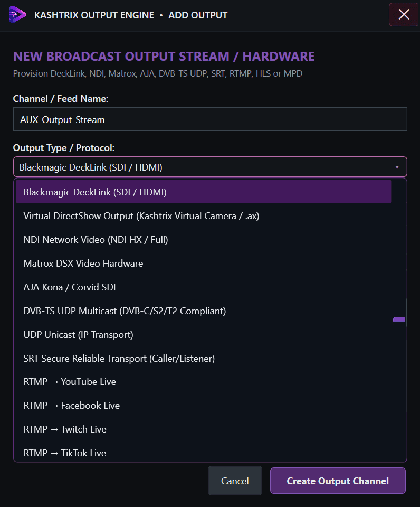Select DVB-TS UDP Multicast option

pyautogui.click(x=204, y=311)
